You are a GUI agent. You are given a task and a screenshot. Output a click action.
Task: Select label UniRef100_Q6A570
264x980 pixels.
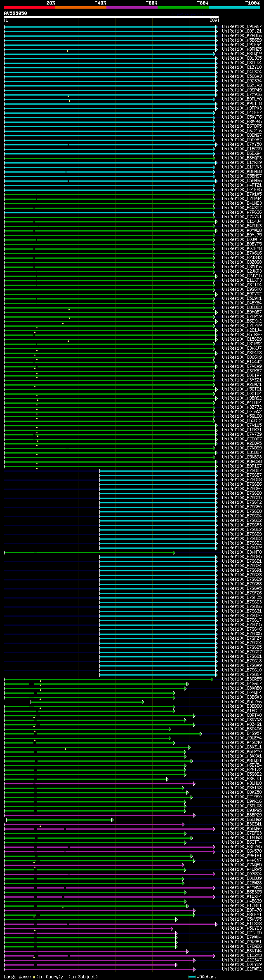click(242, 851)
